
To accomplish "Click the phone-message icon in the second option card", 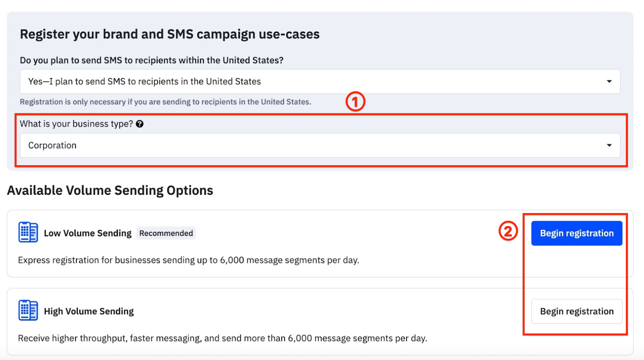I will pyautogui.click(x=28, y=310).
